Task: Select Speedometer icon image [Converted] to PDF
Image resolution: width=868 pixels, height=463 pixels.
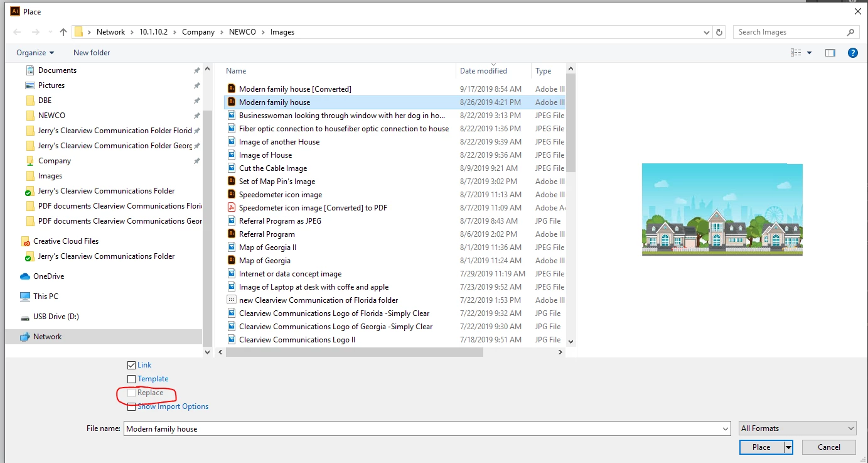Action: click(313, 208)
